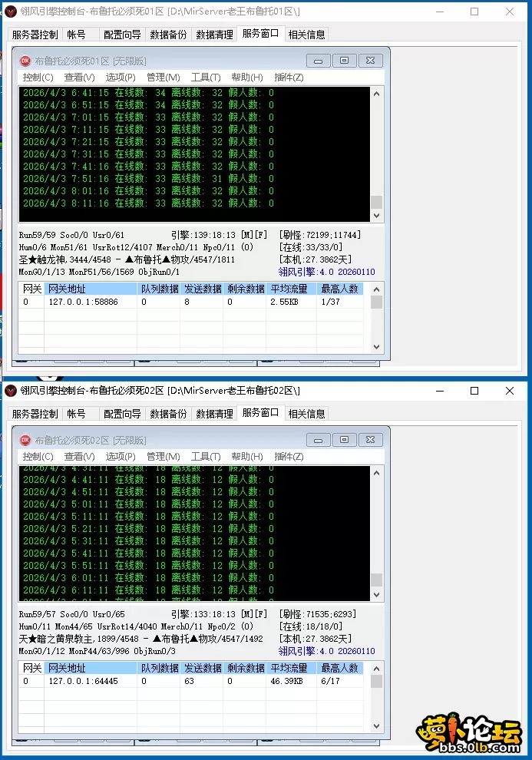The image size is (532, 760).
Task: Click 01区 gateway list scroll-down arrow
Action: [x=376, y=347]
